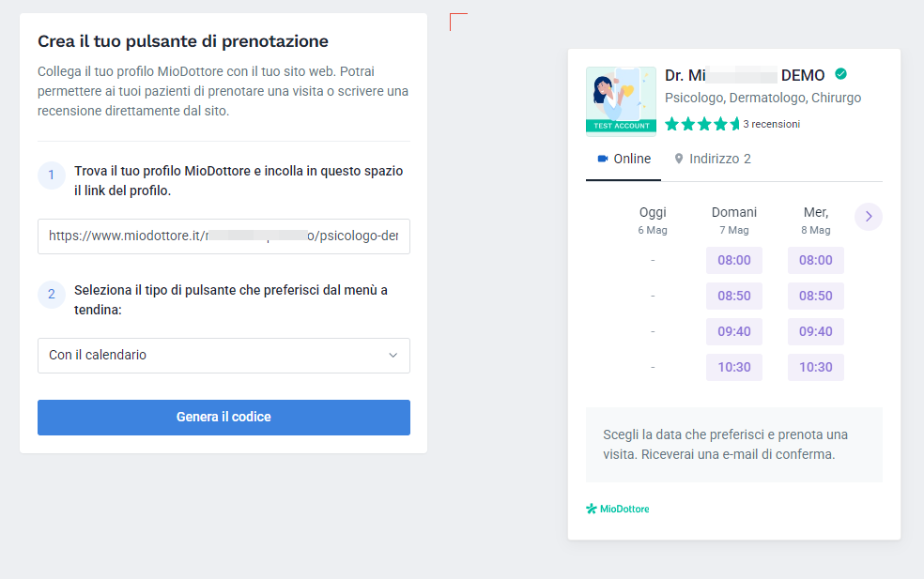Book the 08:50 slot under Domani

coord(734,296)
